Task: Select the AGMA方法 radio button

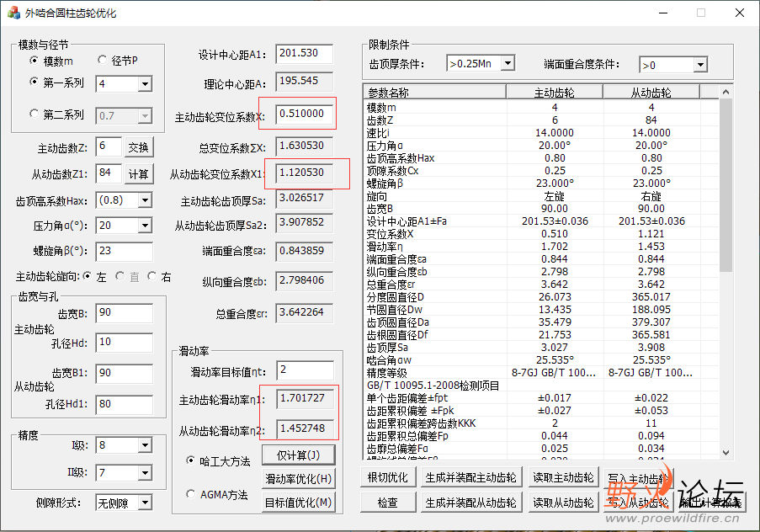Action: coord(190,494)
